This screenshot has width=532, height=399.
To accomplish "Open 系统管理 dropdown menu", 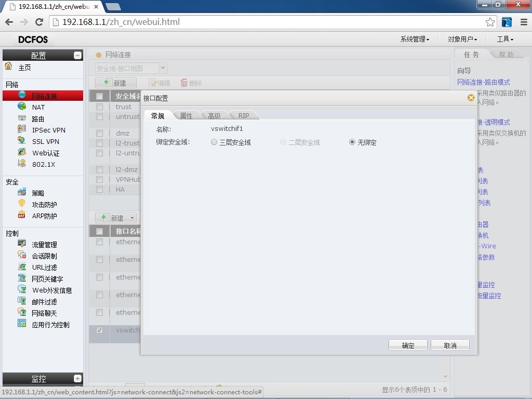I will tap(415, 39).
